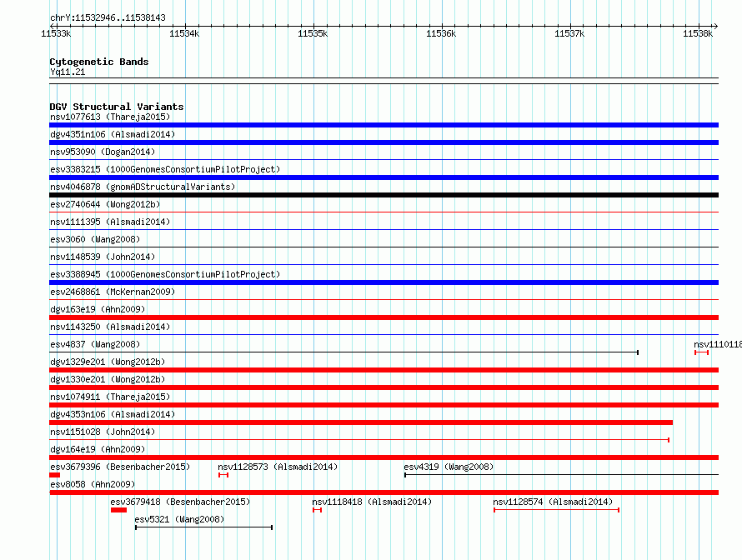
Task: Click esv3388945 1000GenomesConsortiumPilotProject label
Action: pyautogui.click(x=165, y=274)
